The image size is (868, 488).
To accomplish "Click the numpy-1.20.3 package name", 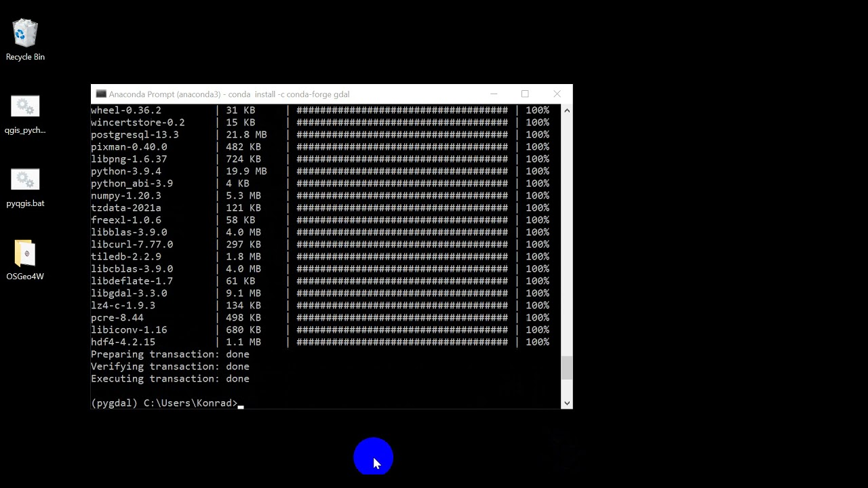I will point(126,196).
